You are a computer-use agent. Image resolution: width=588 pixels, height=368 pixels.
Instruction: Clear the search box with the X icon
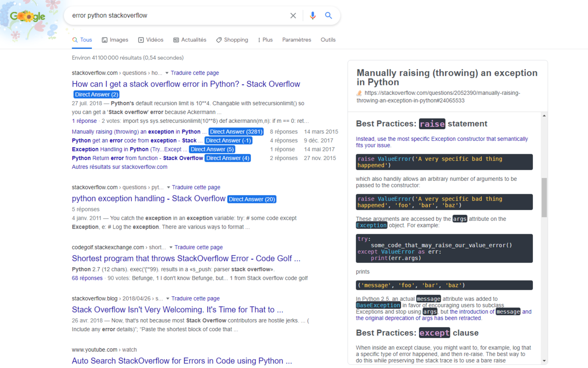293,16
